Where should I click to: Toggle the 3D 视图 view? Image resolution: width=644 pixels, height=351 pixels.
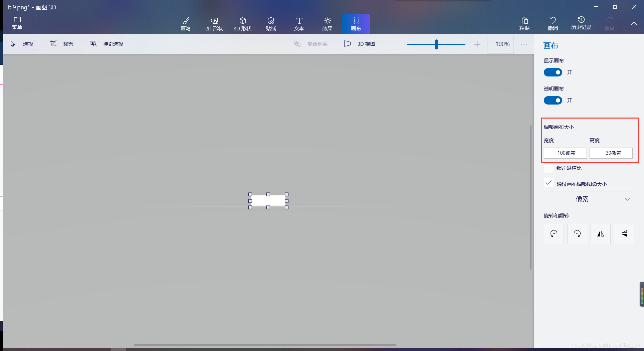click(360, 44)
